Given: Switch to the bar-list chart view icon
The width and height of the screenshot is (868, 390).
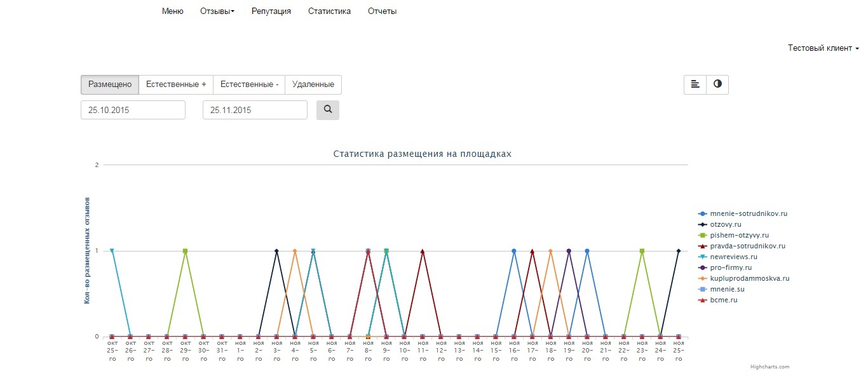Looking at the screenshot, I should (x=695, y=84).
